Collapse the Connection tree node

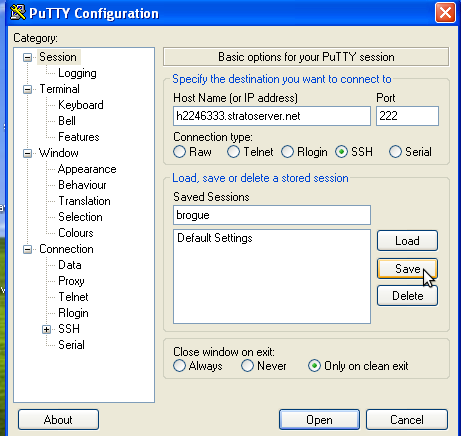click(27, 249)
